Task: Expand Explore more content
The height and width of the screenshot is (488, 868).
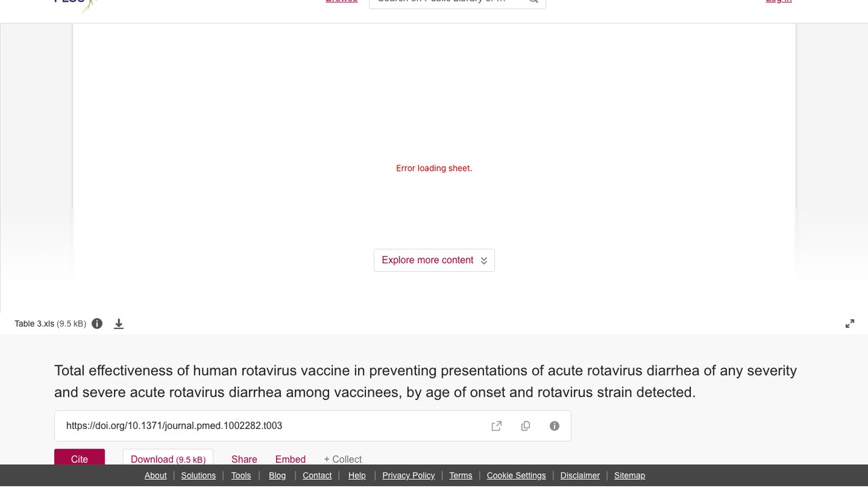Action: (x=434, y=260)
